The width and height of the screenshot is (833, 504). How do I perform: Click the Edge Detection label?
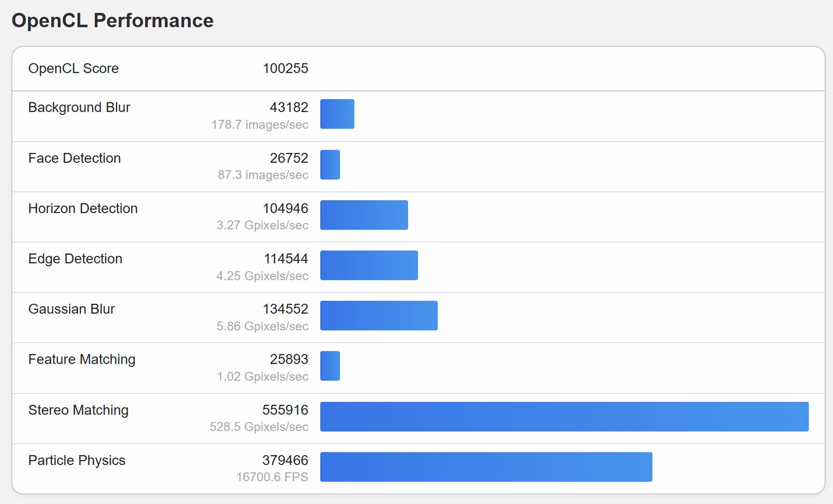[x=75, y=259]
